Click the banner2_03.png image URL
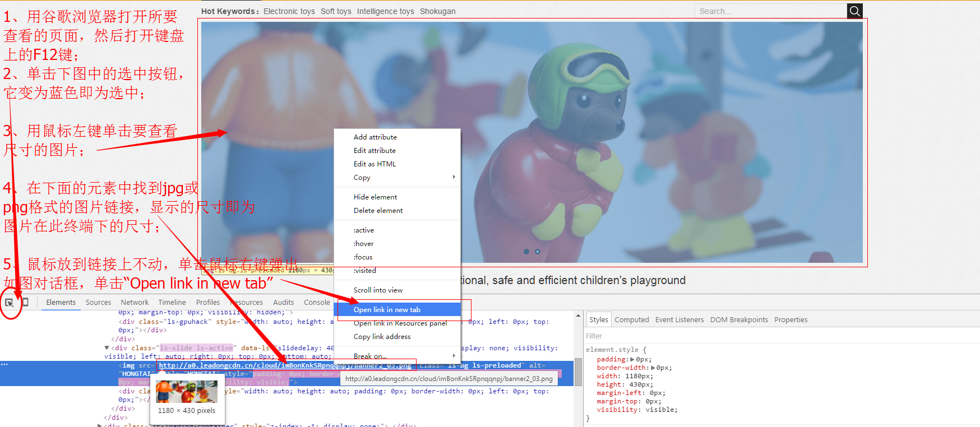Viewport: 980px width, 427px height. (x=285, y=365)
